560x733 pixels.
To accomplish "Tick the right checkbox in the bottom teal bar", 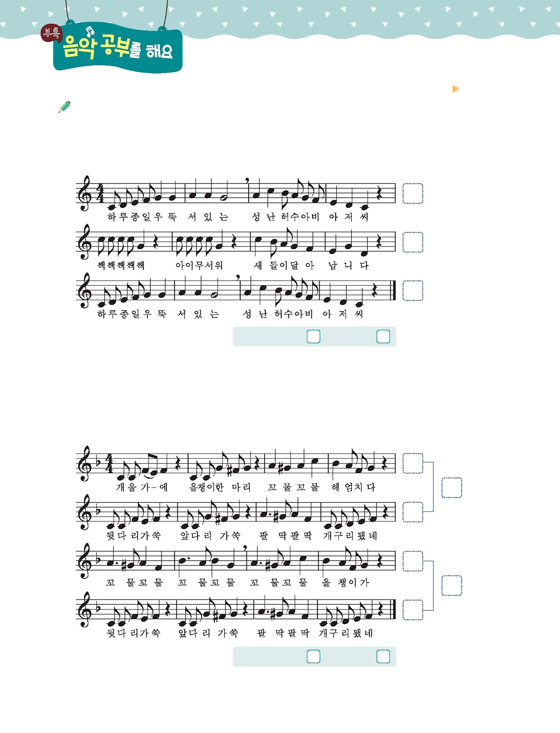I will [383, 656].
